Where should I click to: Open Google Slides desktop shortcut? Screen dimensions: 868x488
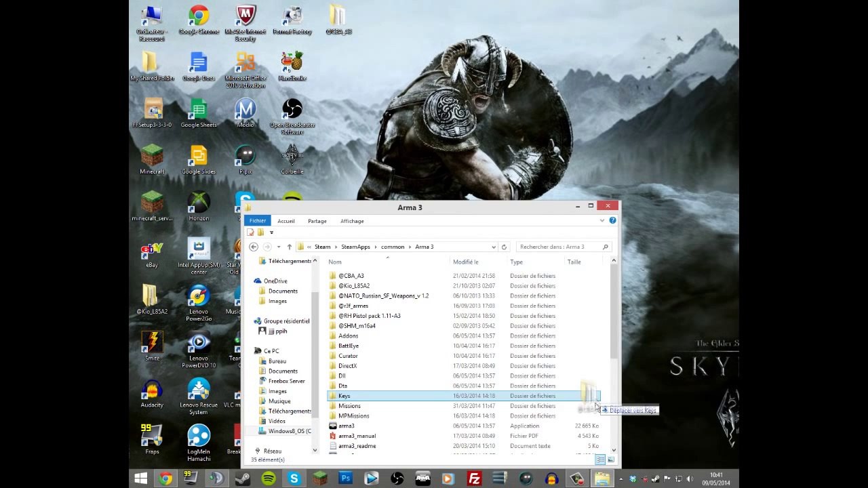point(199,160)
